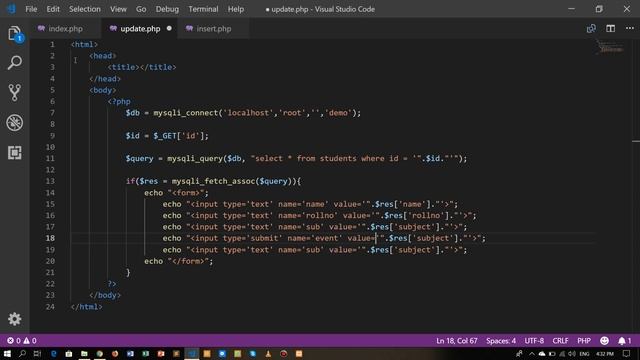Change indentation via Spaces: 4
This screenshot has height=360, width=640.
501,340
